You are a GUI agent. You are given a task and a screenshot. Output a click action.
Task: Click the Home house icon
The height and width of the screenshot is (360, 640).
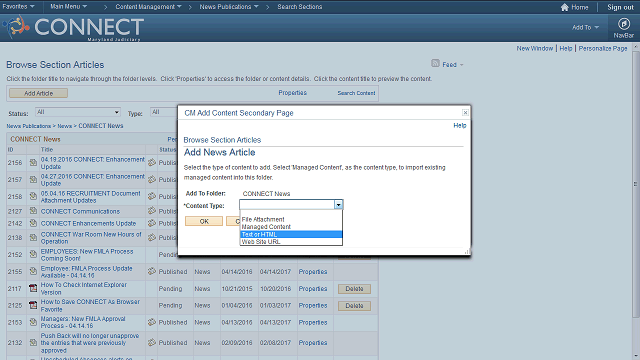pyautogui.click(x=564, y=7)
